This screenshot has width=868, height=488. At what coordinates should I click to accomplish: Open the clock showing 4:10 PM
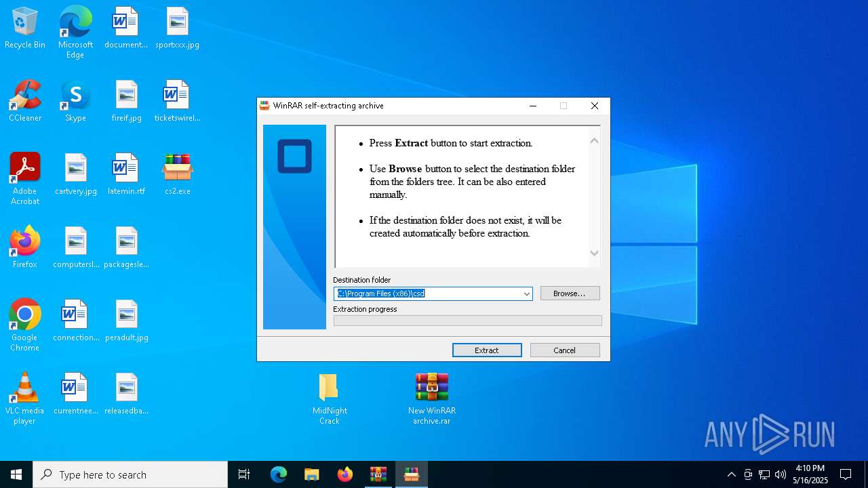click(x=810, y=474)
